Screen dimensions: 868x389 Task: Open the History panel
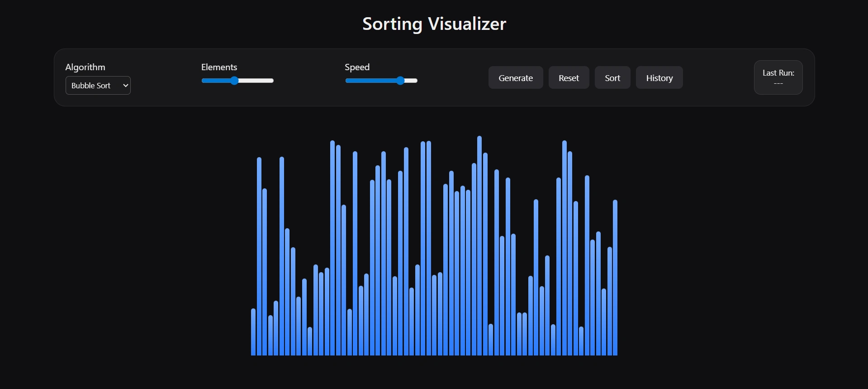tap(659, 78)
